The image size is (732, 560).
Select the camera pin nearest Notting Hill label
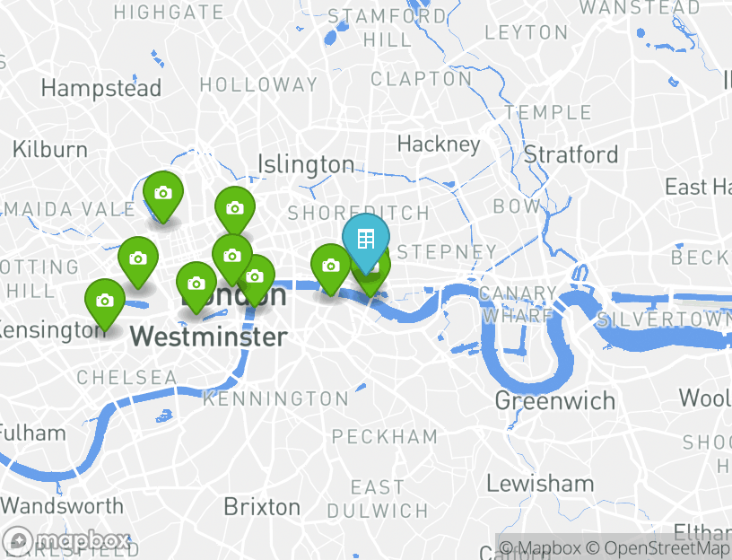coord(138,258)
